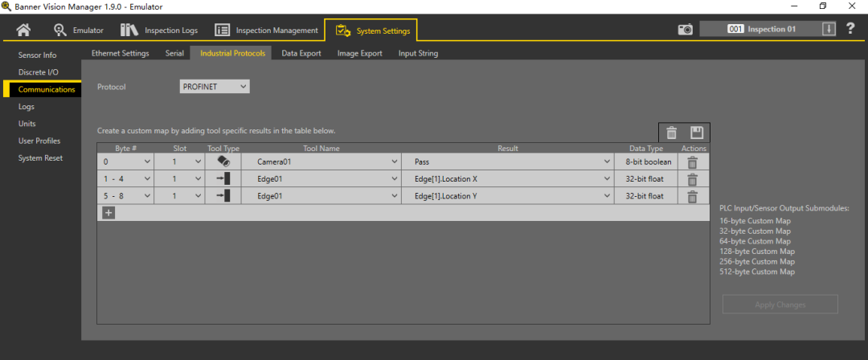Screen dimensions: 868x360
Task: Click the Banner Vision Manager title bar icon
Action: pyautogui.click(x=6, y=6)
